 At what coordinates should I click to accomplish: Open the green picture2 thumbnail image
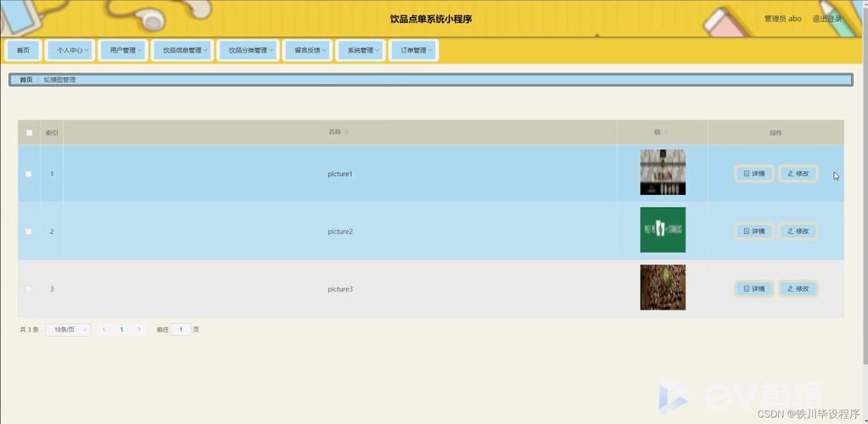pos(663,230)
